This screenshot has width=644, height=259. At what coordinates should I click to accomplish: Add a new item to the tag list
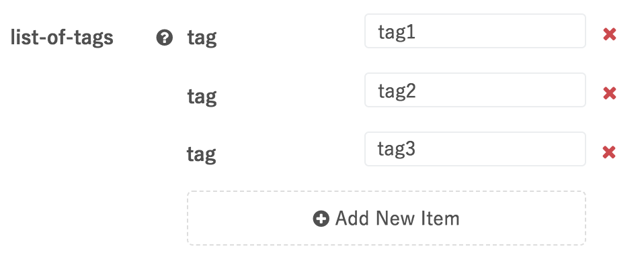coord(387,218)
